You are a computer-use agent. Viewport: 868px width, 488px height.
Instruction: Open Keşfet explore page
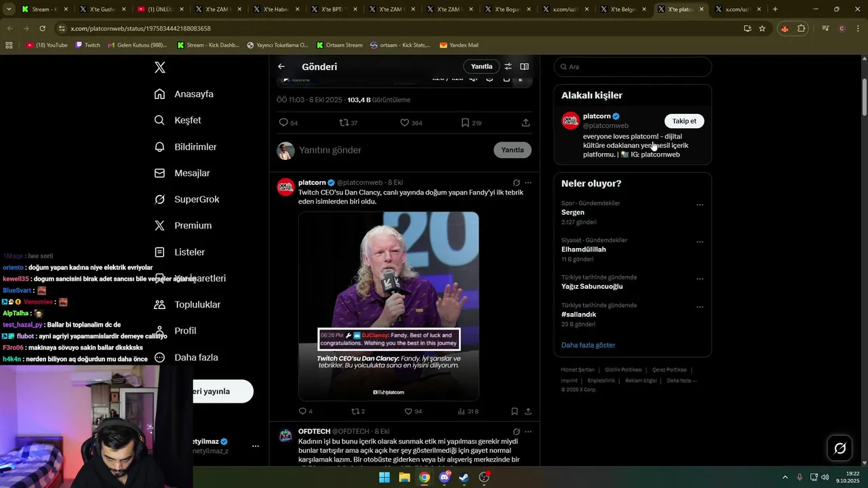click(x=178, y=120)
